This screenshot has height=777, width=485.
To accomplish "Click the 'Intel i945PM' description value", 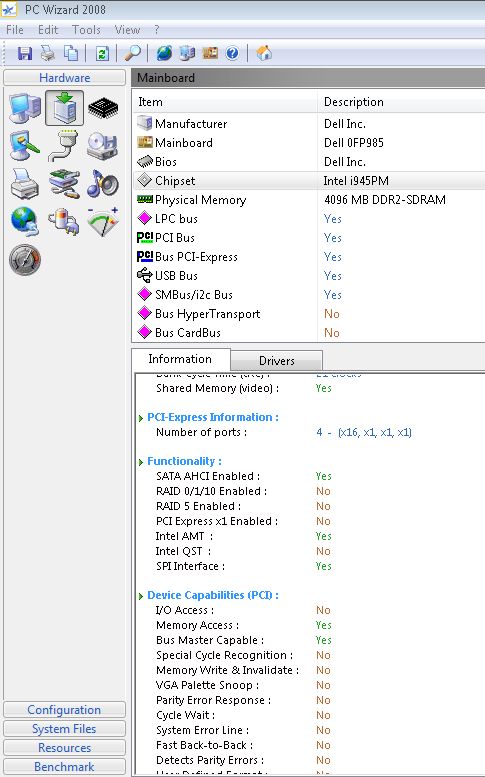I will click(x=356, y=181).
